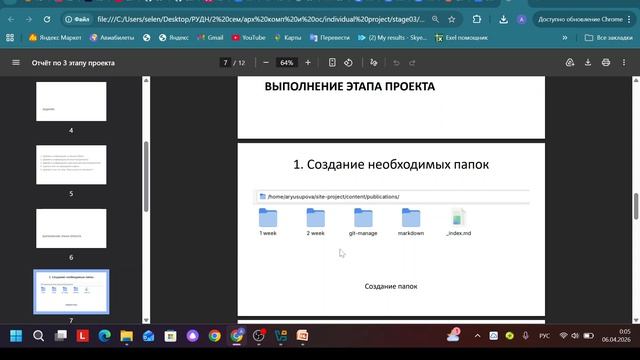Open the YouTube bookmark
640x360 pixels.
point(249,38)
